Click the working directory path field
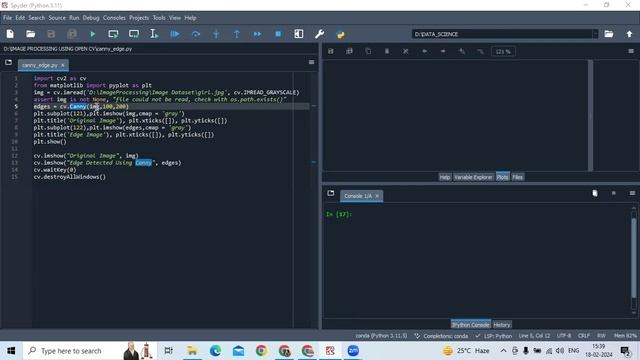 pyautogui.click(x=502, y=34)
